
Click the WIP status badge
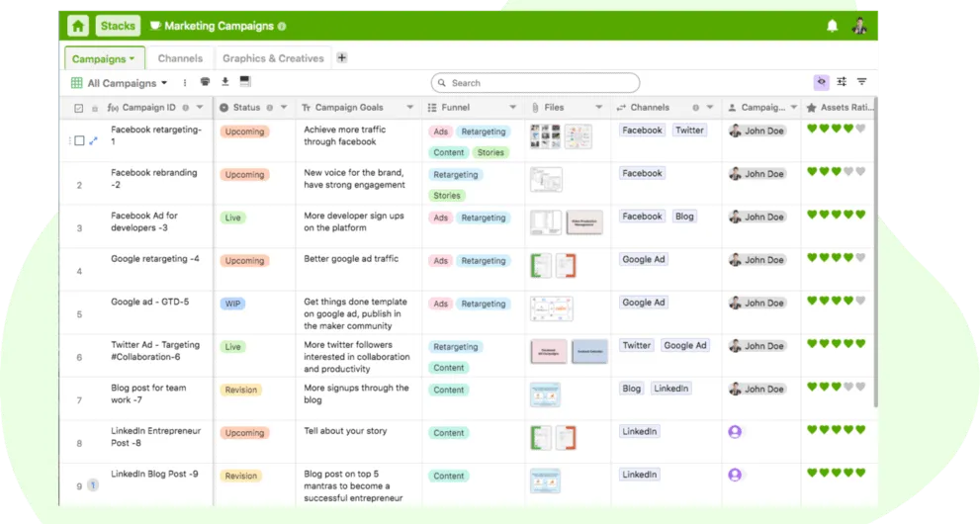tap(232, 305)
